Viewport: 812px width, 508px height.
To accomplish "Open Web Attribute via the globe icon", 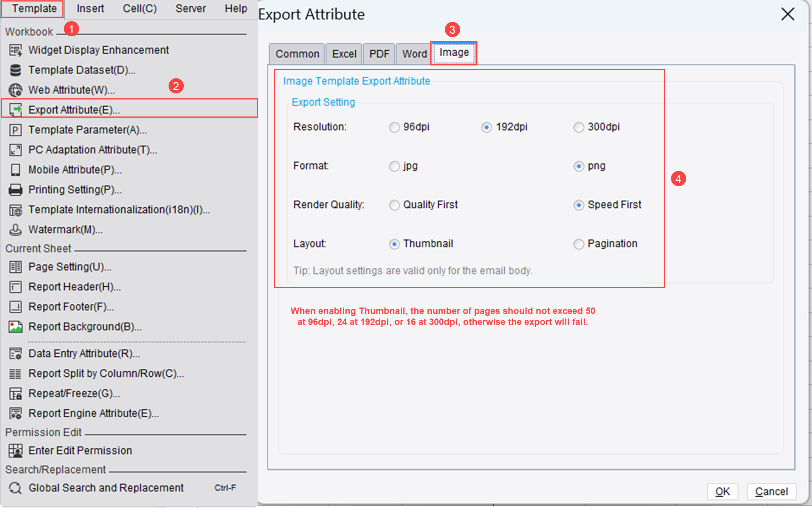I will (x=15, y=90).
